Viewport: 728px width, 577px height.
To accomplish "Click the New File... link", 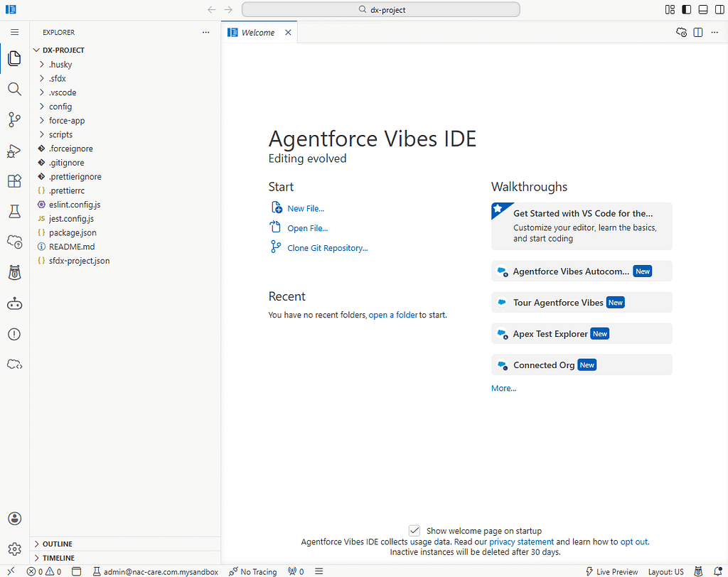I will tap(306, 208).
